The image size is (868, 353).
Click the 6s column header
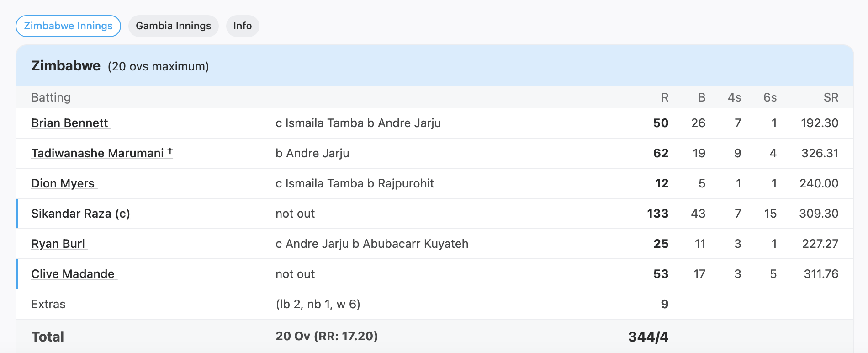[770, 97]
